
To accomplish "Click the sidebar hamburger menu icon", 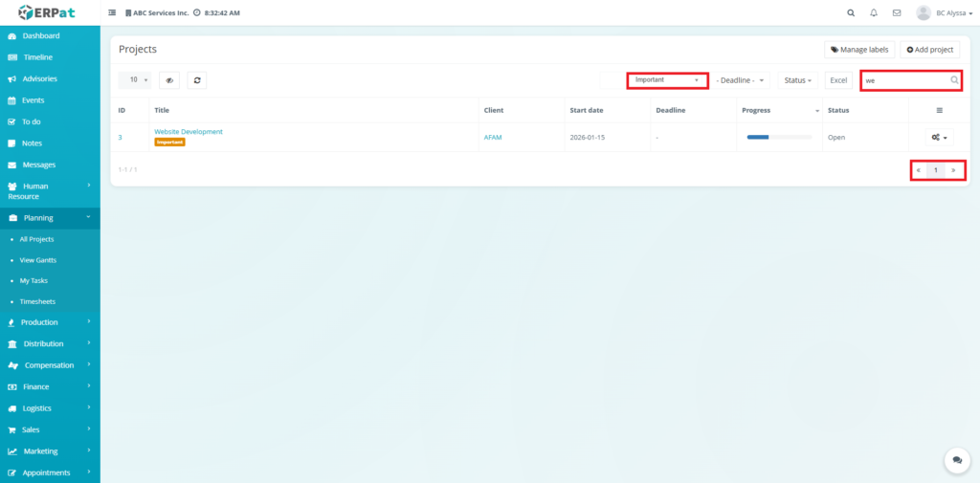I will 113,13.
